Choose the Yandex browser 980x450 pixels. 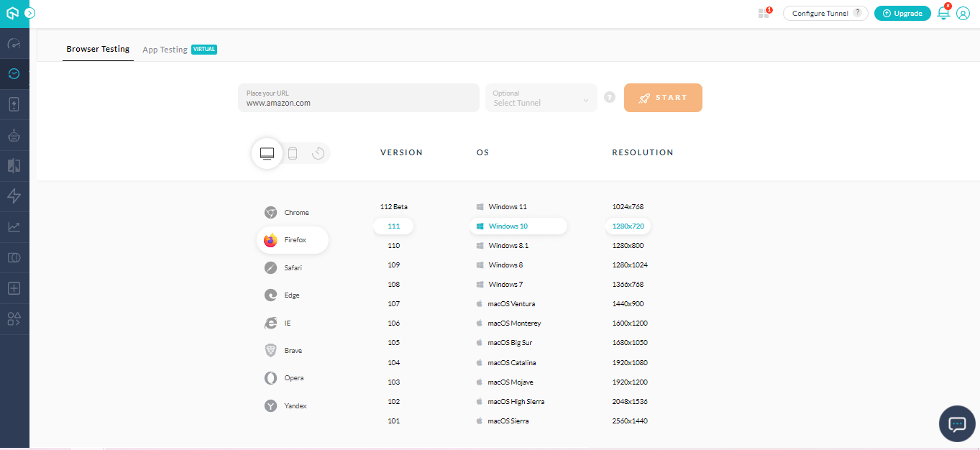tap(285, 406)
